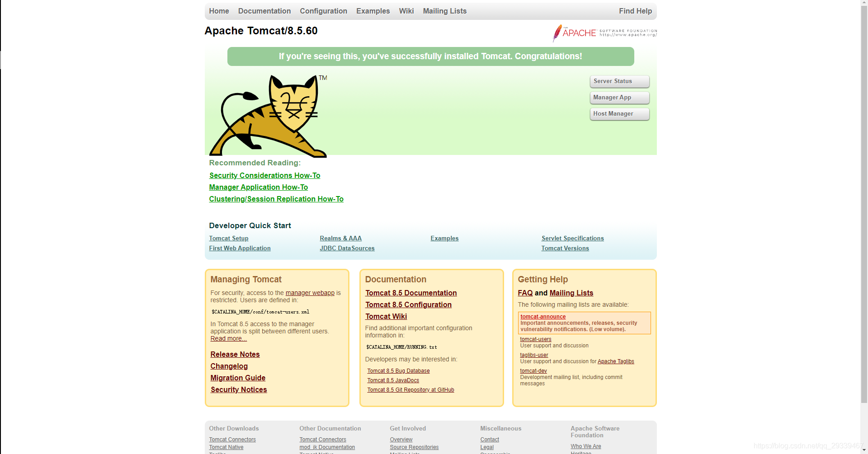This screenshot has width=868, height=454.
Task: Open the Tomcat Versions link
Action: (565, 248)
